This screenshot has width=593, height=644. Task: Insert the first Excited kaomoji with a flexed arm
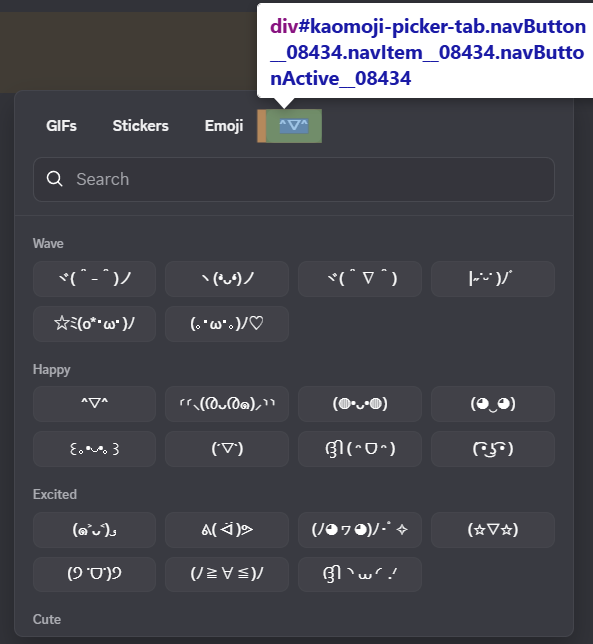point(94,530)
